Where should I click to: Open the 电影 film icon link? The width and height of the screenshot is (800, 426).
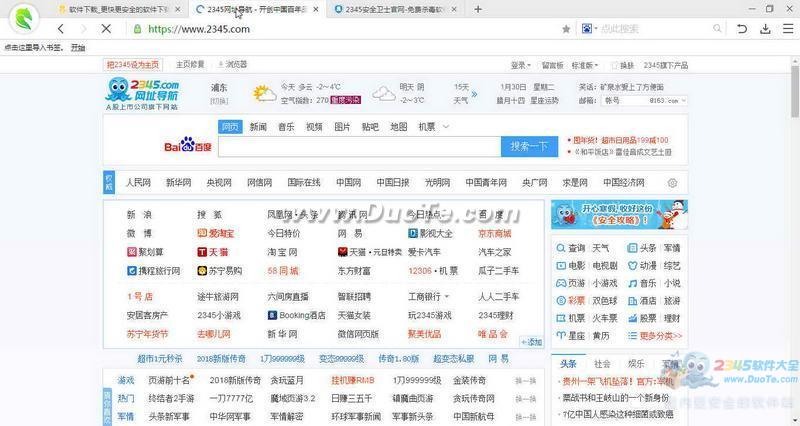(x=561, y=266)
